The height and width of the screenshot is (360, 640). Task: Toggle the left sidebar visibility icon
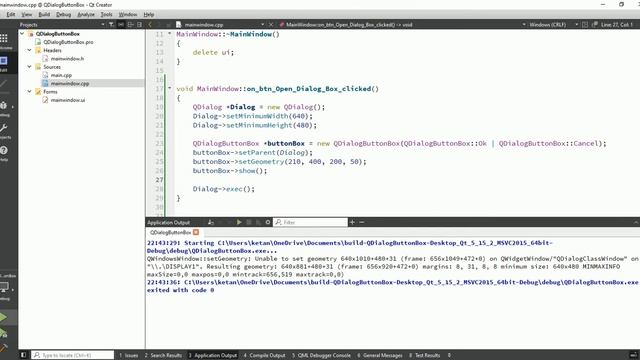pyautogui.click(x=23, y=355)
